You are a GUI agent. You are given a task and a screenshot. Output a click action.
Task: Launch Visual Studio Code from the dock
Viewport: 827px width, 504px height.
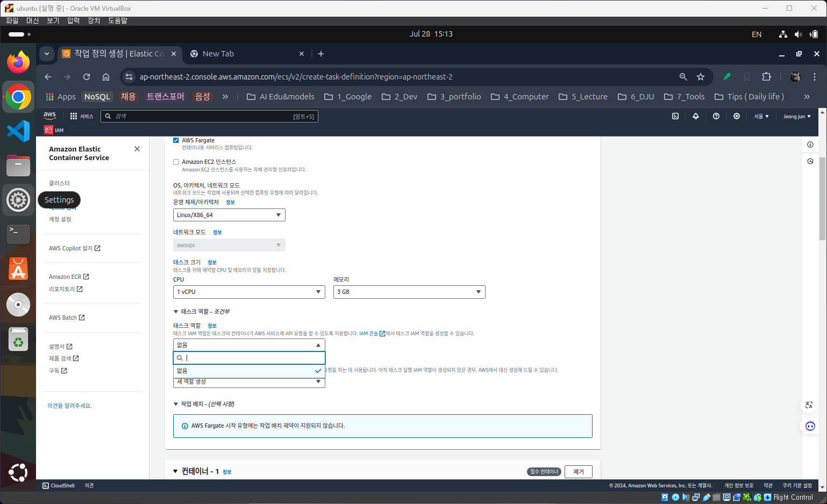(x=18, y=131)
